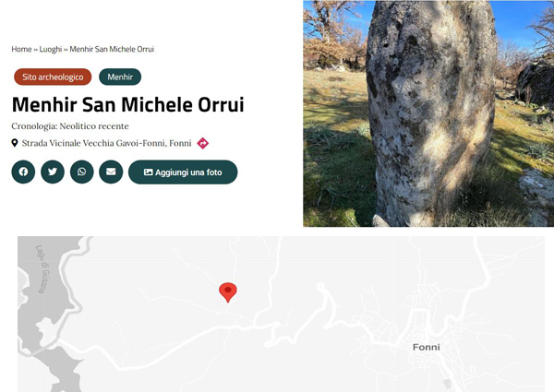Click the location pin beside the address
This screenshot has height=392, width=554.
click(x=15, y=143)
